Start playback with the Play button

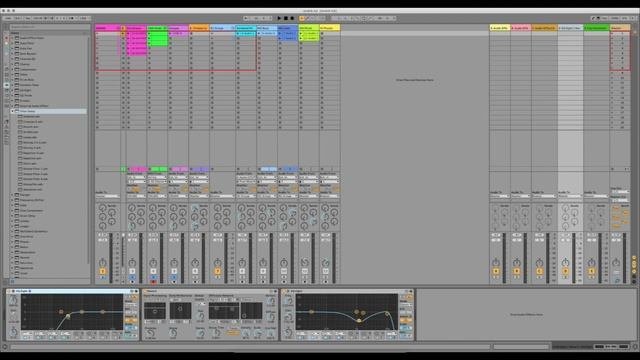(279, 18)
